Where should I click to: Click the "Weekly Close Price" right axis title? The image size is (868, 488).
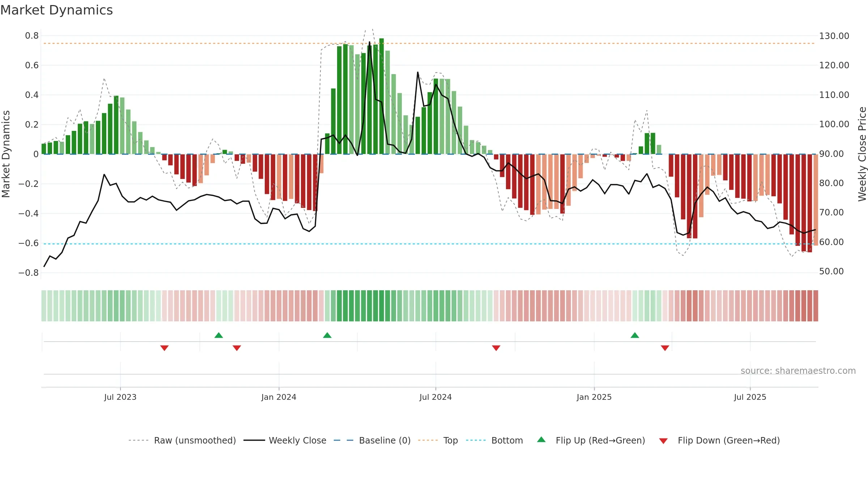pos(862,154)
